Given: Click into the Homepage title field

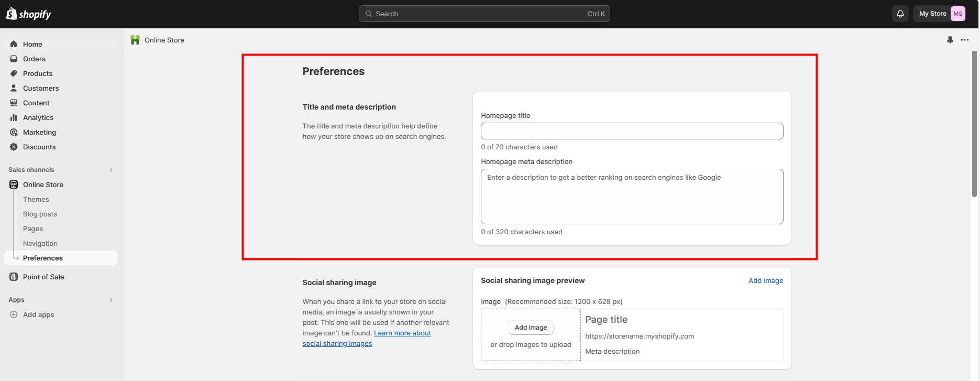Looking at the screenshot, I should [632, 131].
